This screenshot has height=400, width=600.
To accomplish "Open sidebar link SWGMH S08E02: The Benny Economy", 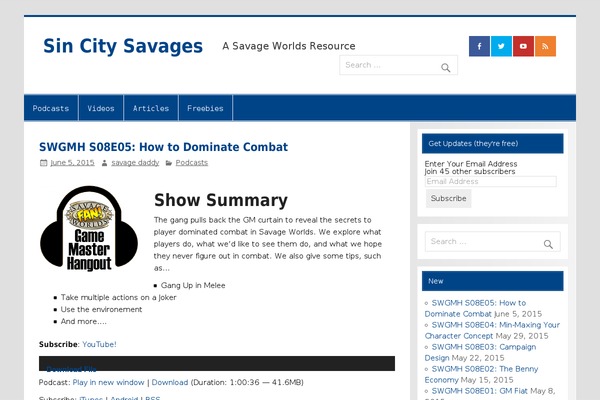I will (x=481, y=374).
